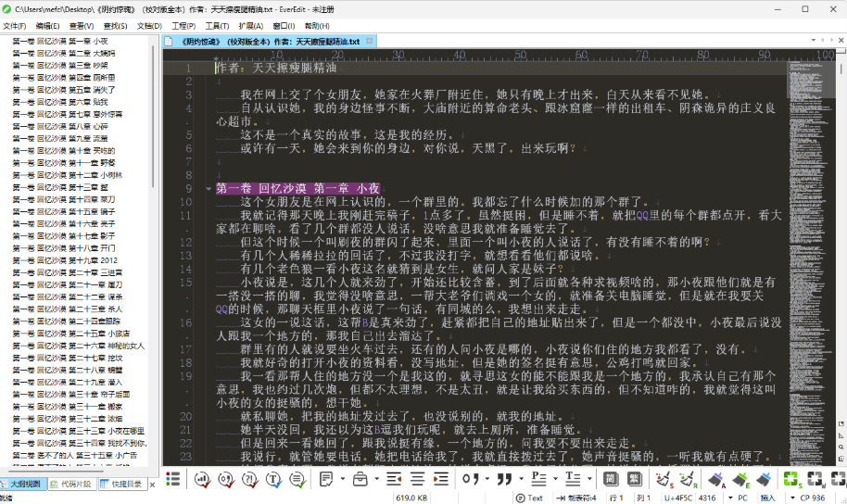Click the green eraser icon labeled E
Viewport: 847px width, 504px height.
[x=740, y=479]
